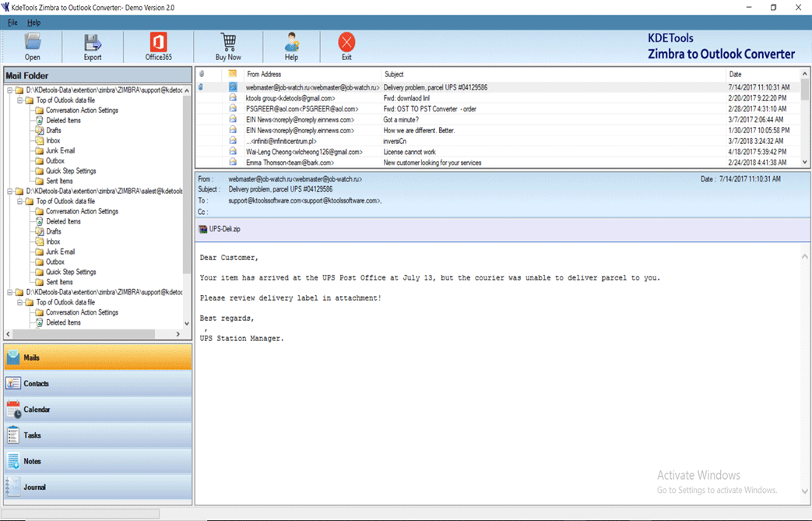Click the Buy Now cart icon
This screenshot has height=521, width=812.
[x=228, y=46]
